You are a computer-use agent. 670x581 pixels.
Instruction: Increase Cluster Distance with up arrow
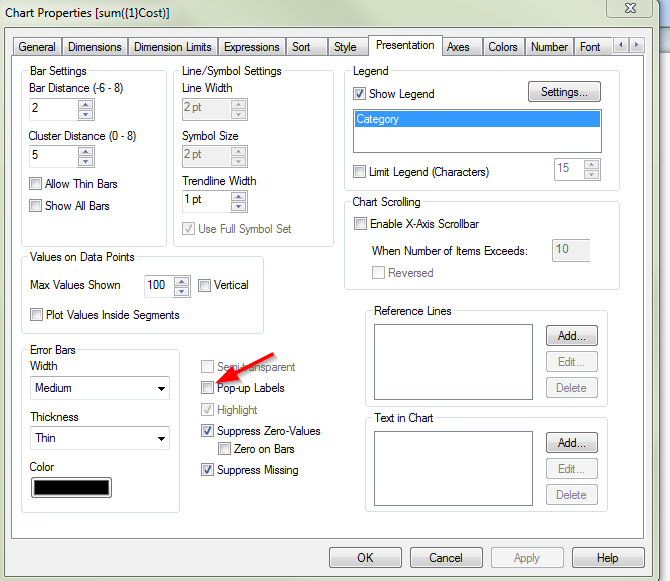pyautogui.click(x=86, y=152)
